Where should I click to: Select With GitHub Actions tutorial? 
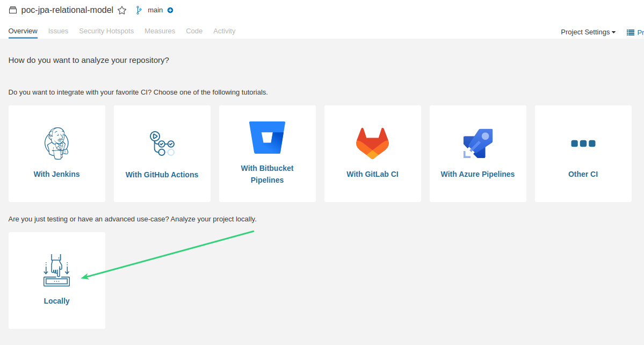click(x=162, y=175)
